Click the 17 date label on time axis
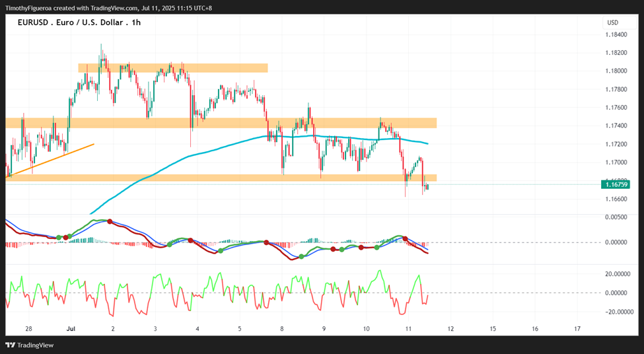Screen dimensions: 644x354 (x=577, y=328)
